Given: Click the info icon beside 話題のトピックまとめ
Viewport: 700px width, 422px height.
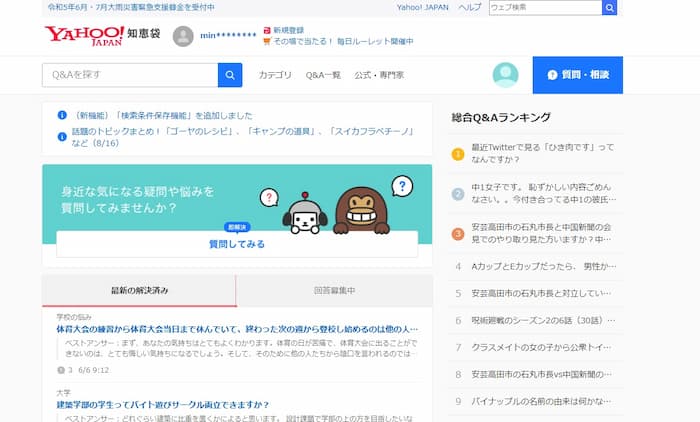Looking at the screenshot, I should (62, 137).
